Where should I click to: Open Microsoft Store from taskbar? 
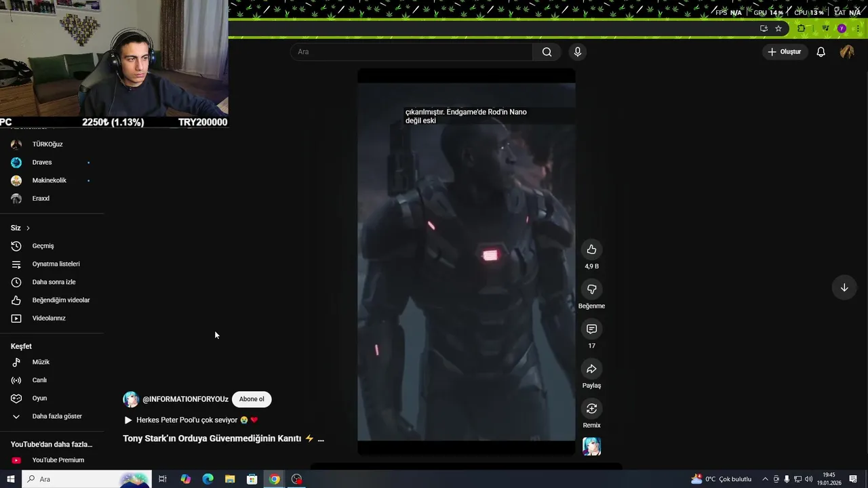point(252,479)
